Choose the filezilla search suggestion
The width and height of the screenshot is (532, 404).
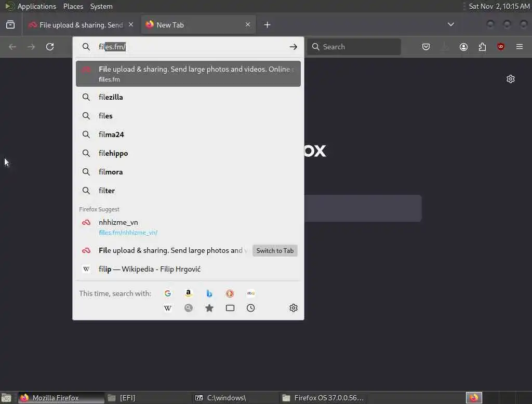tap(188, 97)
